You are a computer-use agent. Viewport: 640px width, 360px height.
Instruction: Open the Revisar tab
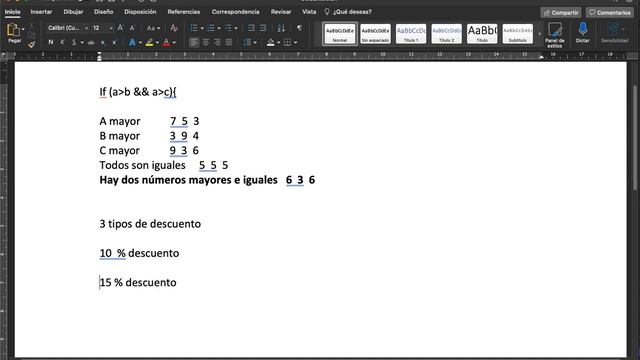pos(281,12)
